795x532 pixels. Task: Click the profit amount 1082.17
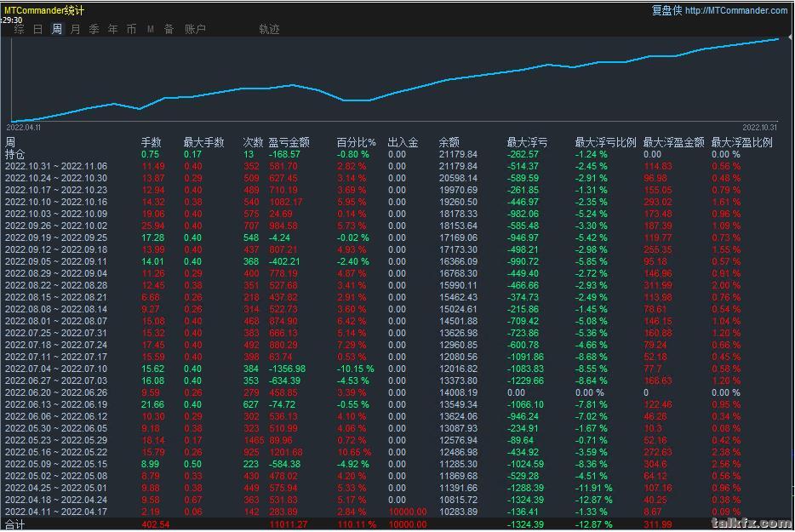(x=285, y=202)
